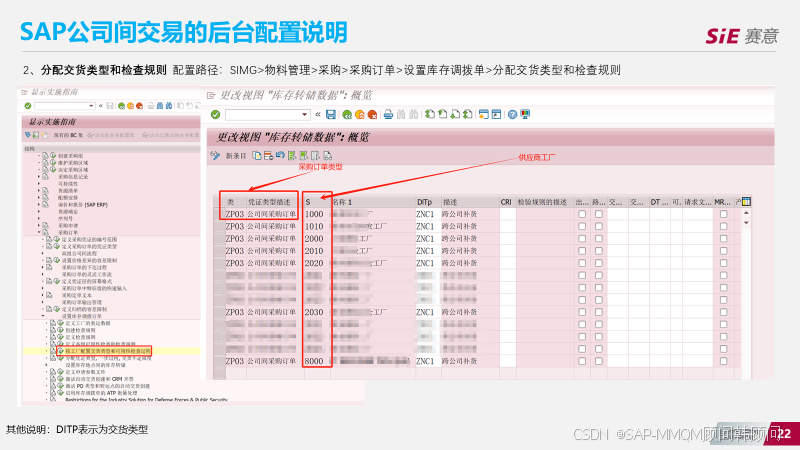This screenshot has width=800, height=450.
Task: Open the command field dropdown in the left window
Action: point(91,106)
